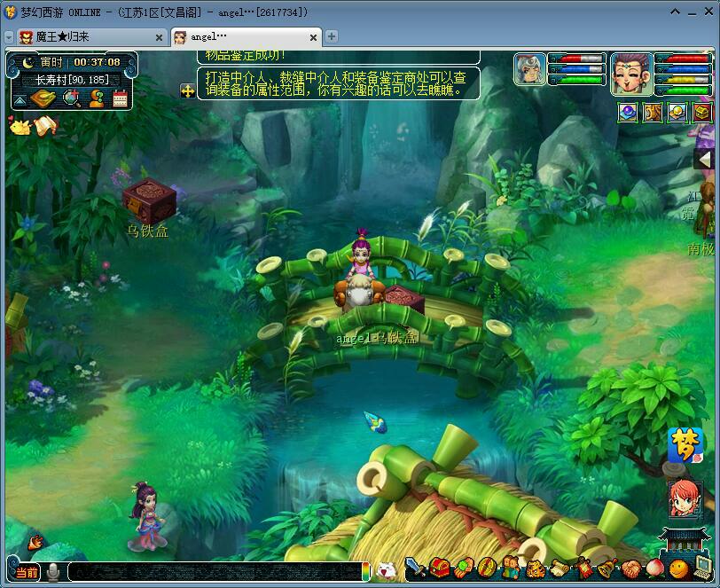Open the computer system settings icon
This screenshot has width=720, height=588.
point(702,568)
